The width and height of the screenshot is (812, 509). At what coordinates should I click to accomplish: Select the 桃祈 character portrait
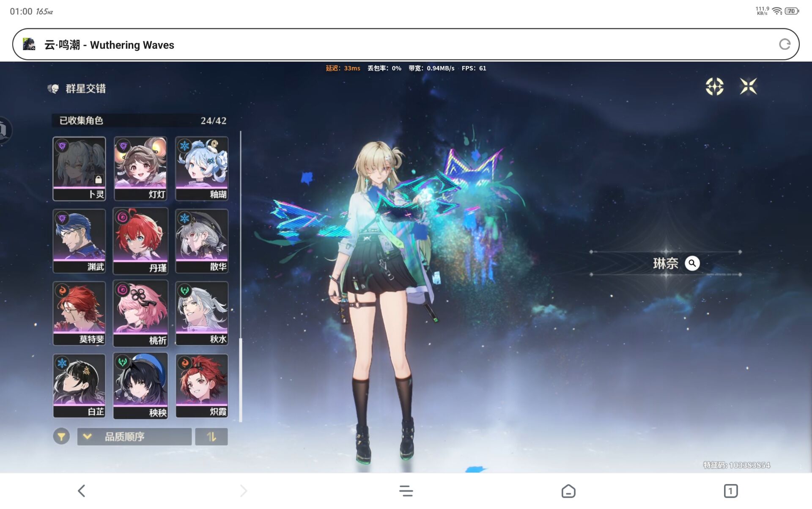point(140,313)
